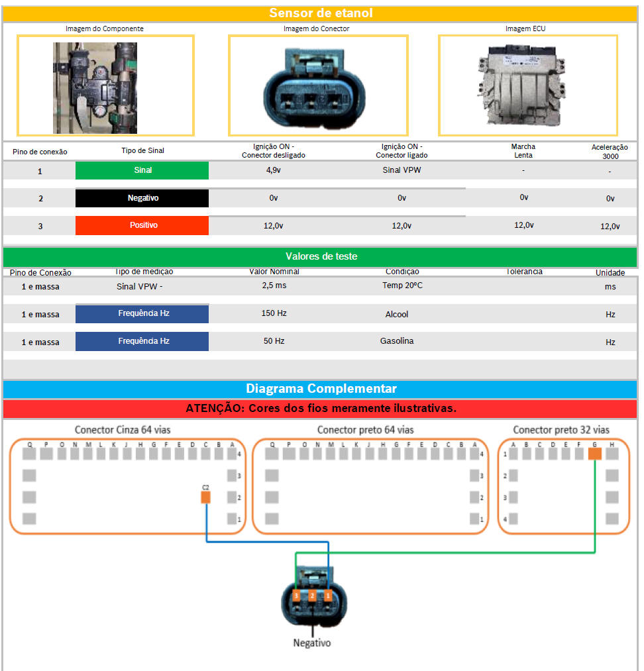Click the green Sinal signal type cell

(x=142, y=170)
